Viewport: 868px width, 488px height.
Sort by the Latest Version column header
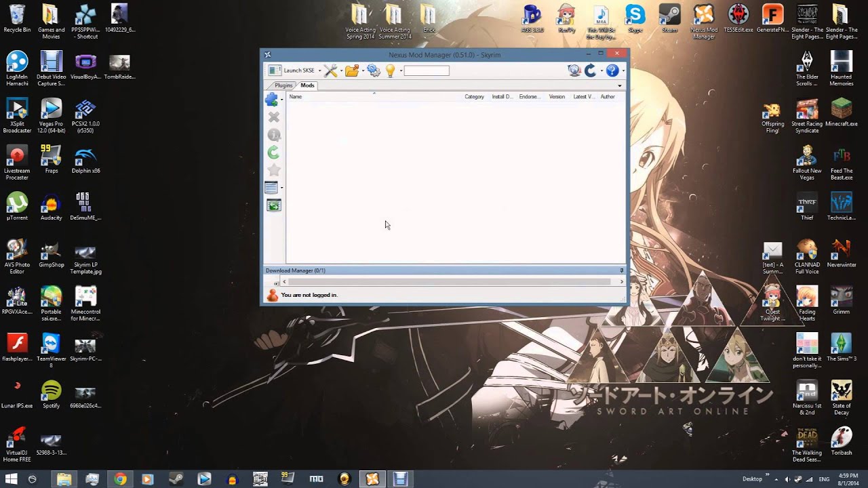(585, 97)
